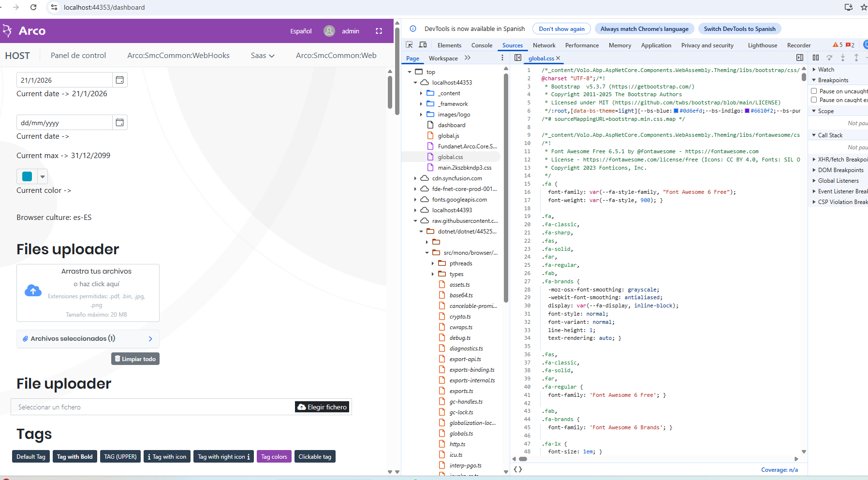Expand the Saas dropdown menu
The height and width of the screenshot is (480, 868).
(263, 56)
